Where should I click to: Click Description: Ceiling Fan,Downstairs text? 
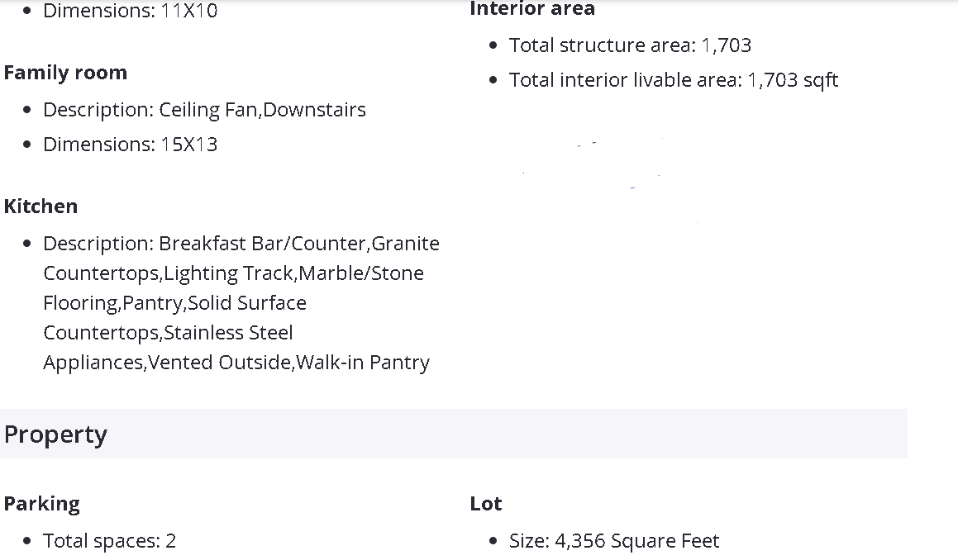[204, 110]
